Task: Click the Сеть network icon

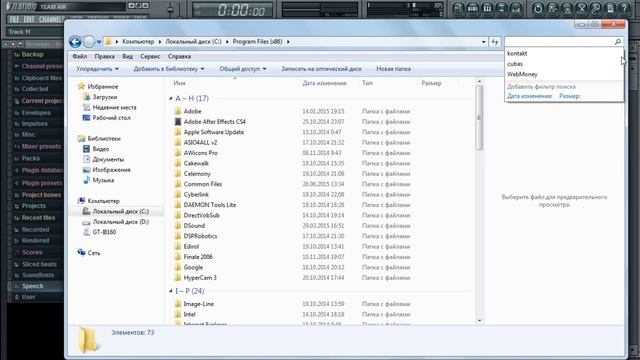Action: [81, 253]
